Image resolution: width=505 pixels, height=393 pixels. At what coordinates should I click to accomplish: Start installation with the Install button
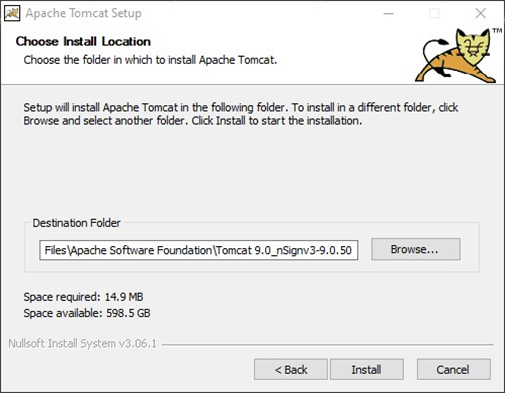[x=367, y=369]
